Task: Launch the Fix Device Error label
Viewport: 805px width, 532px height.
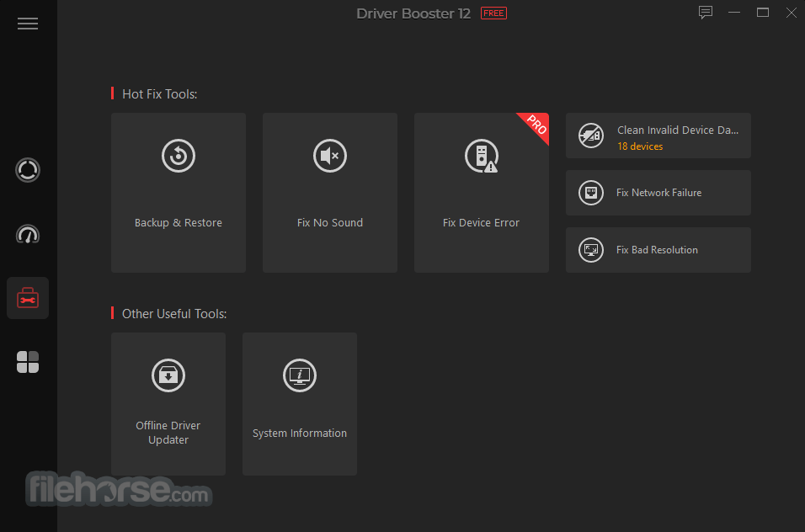Action: (x=482, y=223)
